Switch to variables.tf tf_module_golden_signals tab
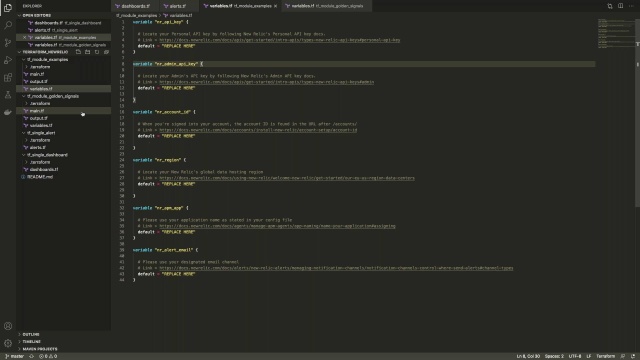 tap(327, 6)
